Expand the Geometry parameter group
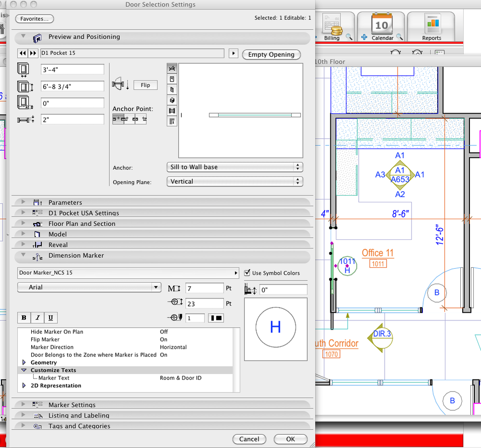Screen dimensions: 481x448 24,362
